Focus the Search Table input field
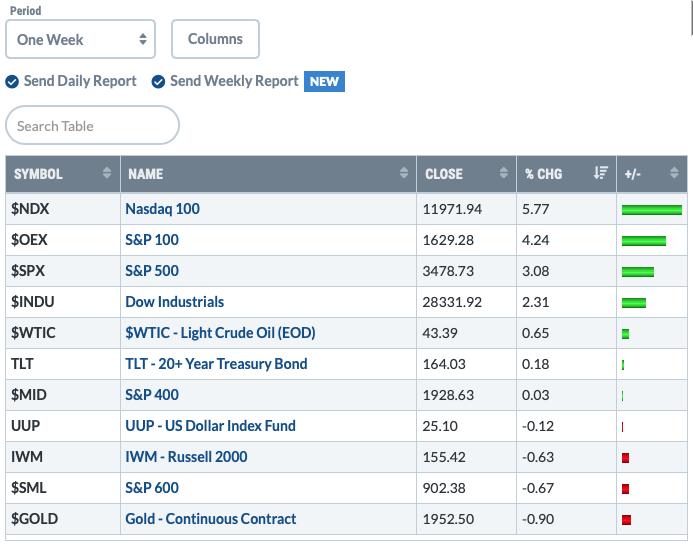Image resolution: width=693 pixels, height=545 pixels. pos(92,125)
